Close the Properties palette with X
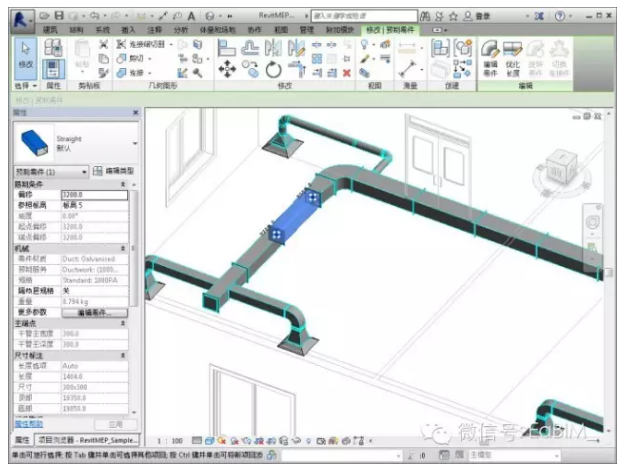This screenshot has height=471, width=624. [x=135, y=113]
